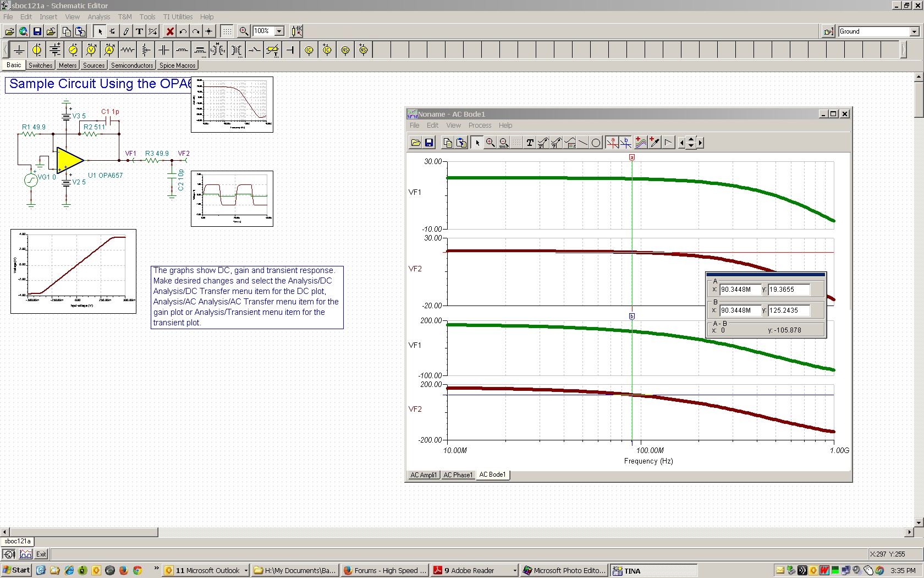
Task: Activate the pointer selection tool in diagram toolbar
Action: (477, 143)
